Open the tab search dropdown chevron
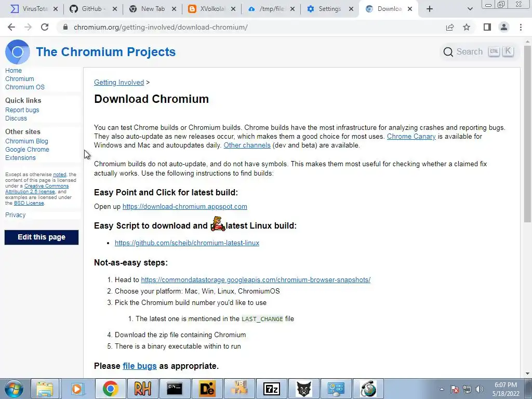The height and width of the screenshot is (399, 532). [470, 9]
